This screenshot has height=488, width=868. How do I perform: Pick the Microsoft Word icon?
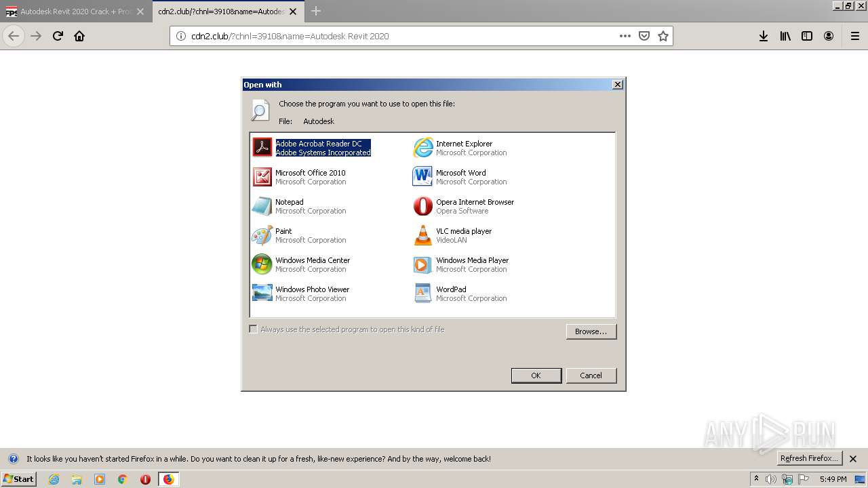(x=422, y=177)
